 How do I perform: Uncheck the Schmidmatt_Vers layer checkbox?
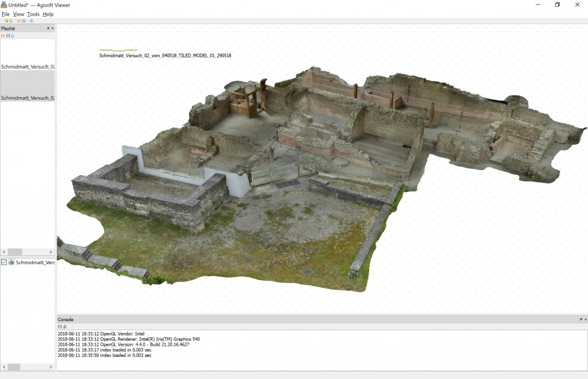click(4, 262)
